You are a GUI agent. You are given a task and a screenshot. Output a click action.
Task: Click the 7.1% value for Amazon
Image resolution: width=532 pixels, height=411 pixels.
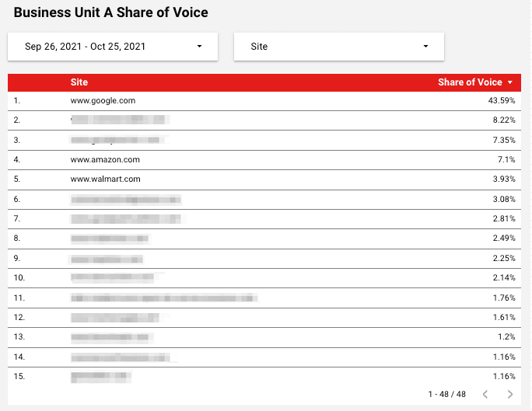coord(506,160)
